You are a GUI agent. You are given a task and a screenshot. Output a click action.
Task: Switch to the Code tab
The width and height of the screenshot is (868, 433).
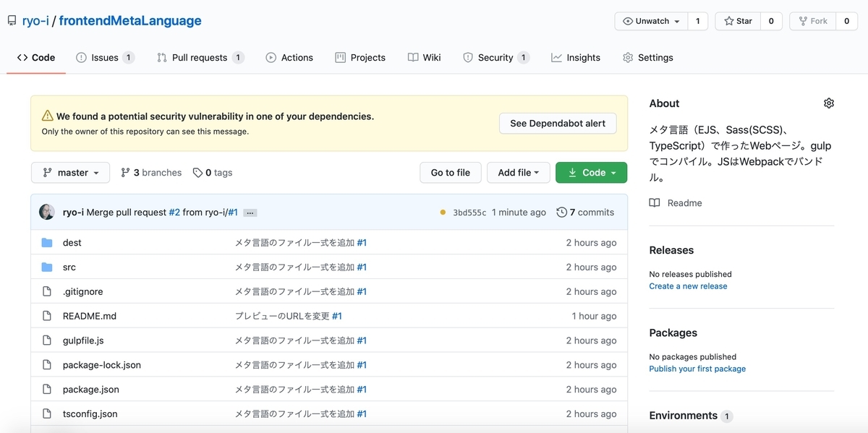point(36,57)
